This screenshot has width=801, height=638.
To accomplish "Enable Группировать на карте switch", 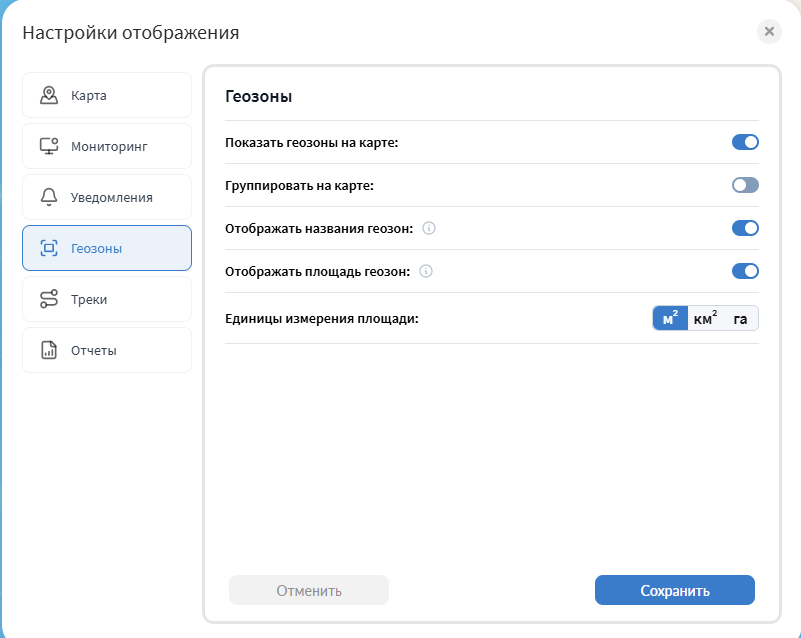I will 745,185.
